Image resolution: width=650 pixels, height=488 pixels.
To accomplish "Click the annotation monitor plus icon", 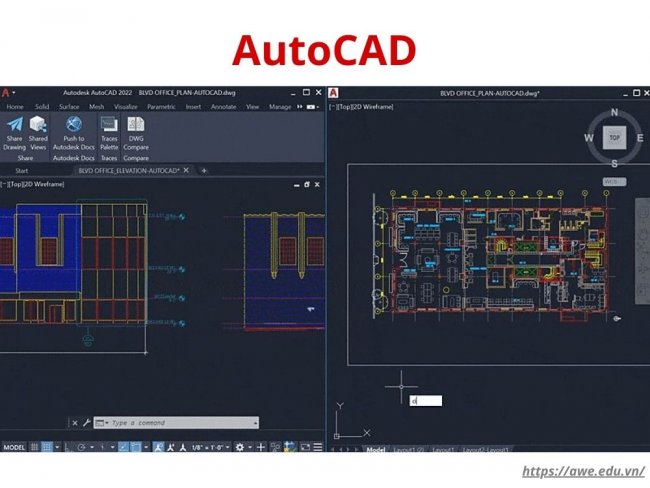I will coord(261,447).
